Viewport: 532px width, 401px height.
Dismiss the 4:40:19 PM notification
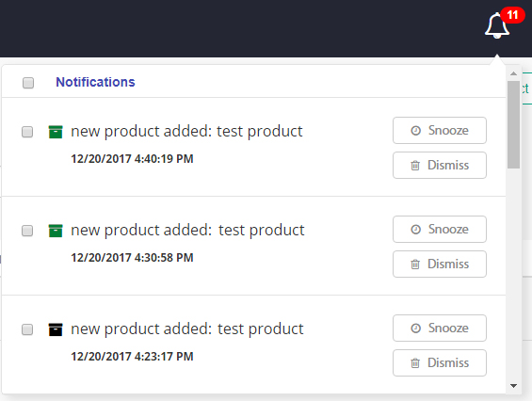(x=440, y=166)
